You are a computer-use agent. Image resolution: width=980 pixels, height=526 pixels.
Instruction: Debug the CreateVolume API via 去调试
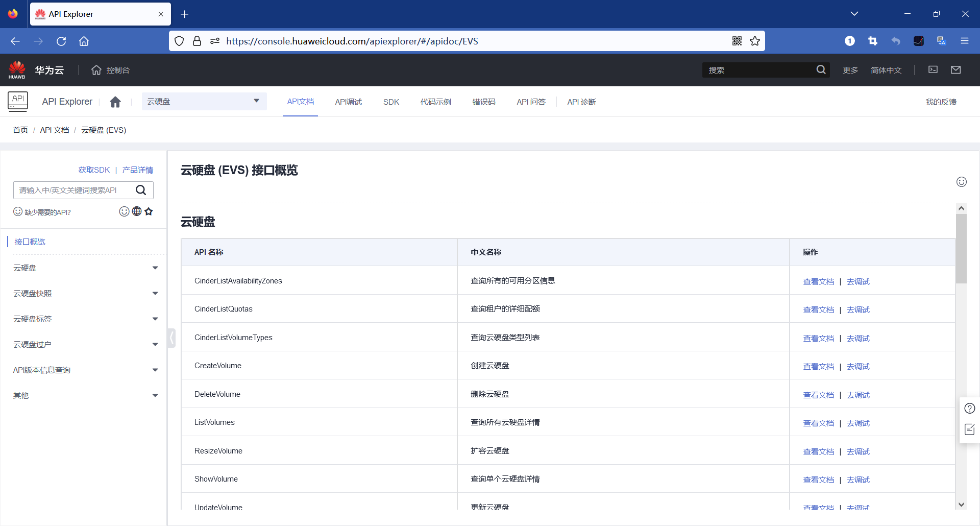[x=858, y=366]
